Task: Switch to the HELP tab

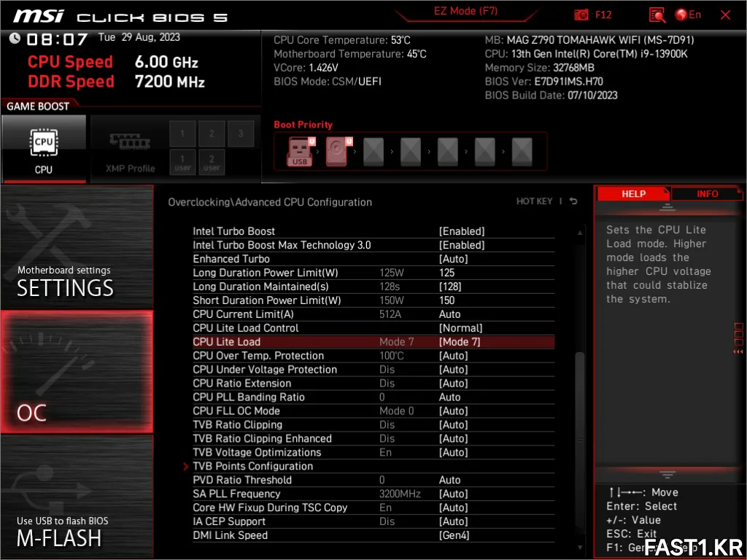Action: (x=633, y=194)
